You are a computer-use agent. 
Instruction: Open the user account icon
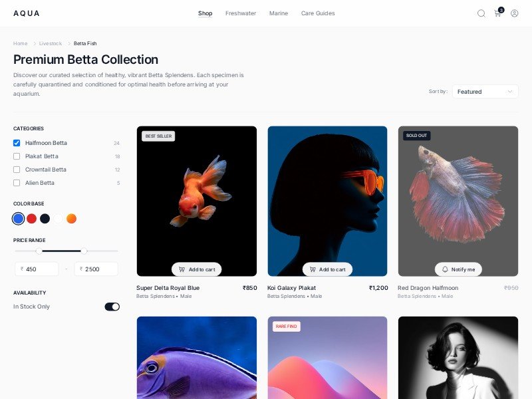[514, 13]
